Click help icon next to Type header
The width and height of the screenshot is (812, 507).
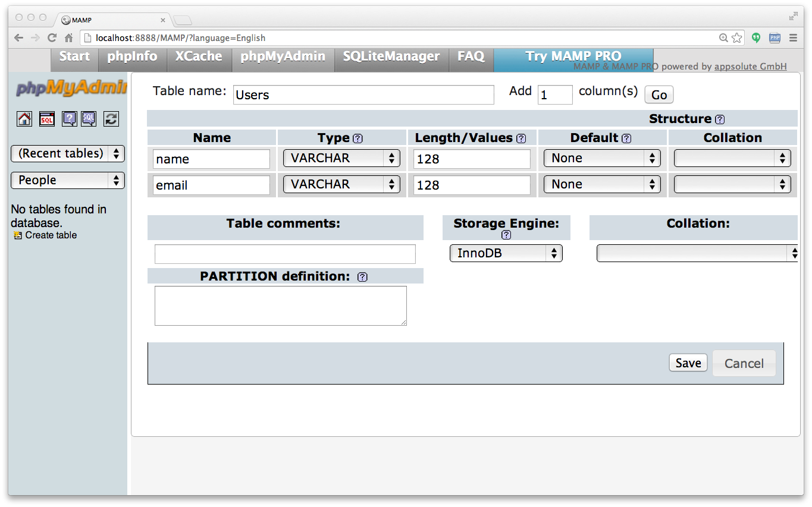coord(358,138)
